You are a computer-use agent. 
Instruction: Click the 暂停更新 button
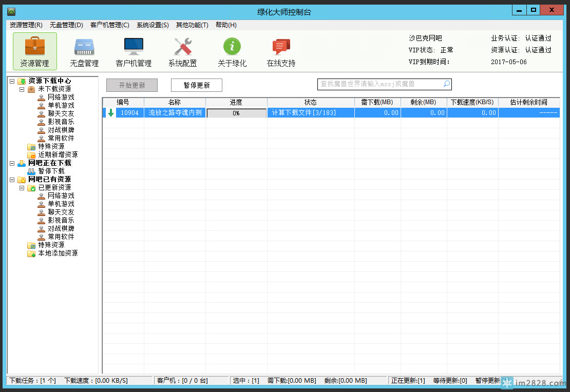click(x=196, y=85)
